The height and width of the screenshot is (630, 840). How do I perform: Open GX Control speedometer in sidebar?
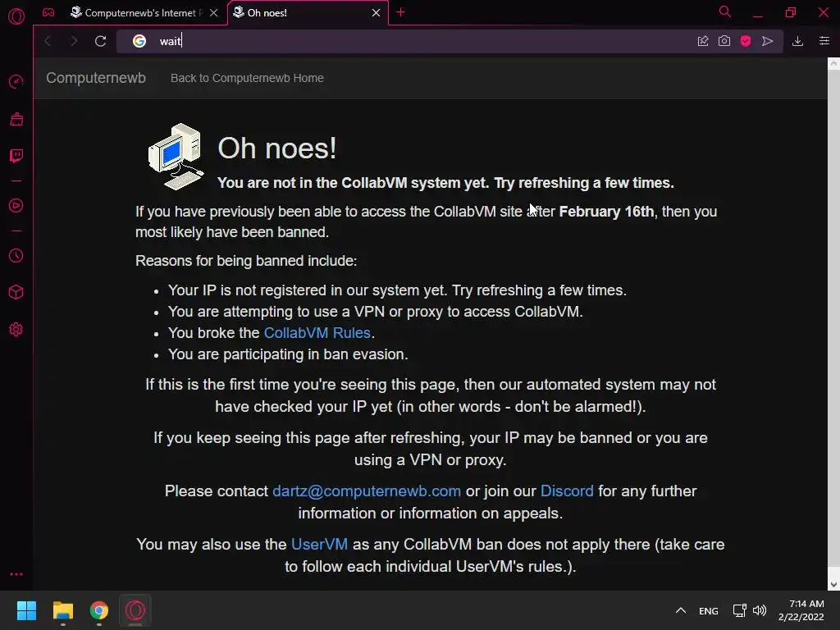(16, 81)
